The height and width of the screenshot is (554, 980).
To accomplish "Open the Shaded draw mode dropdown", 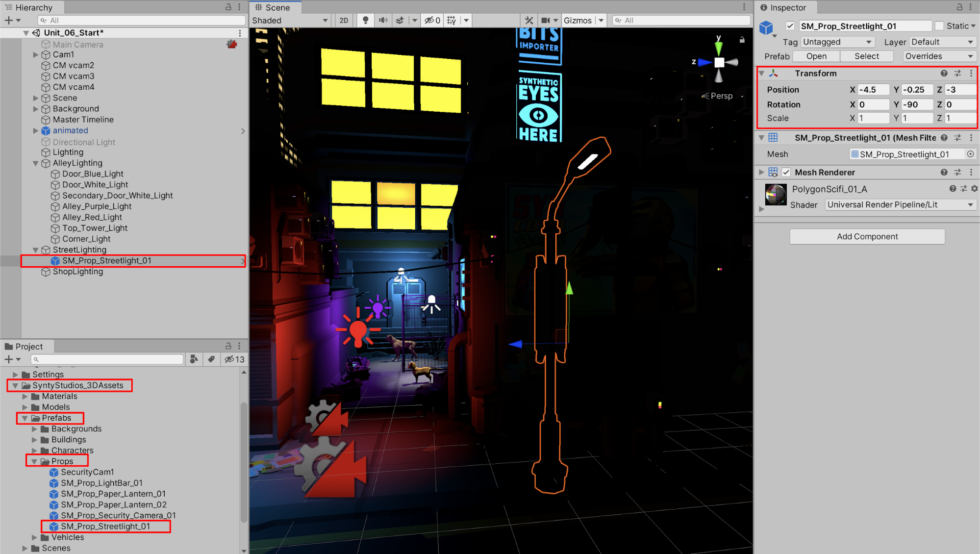I will (x=290, y=20).
